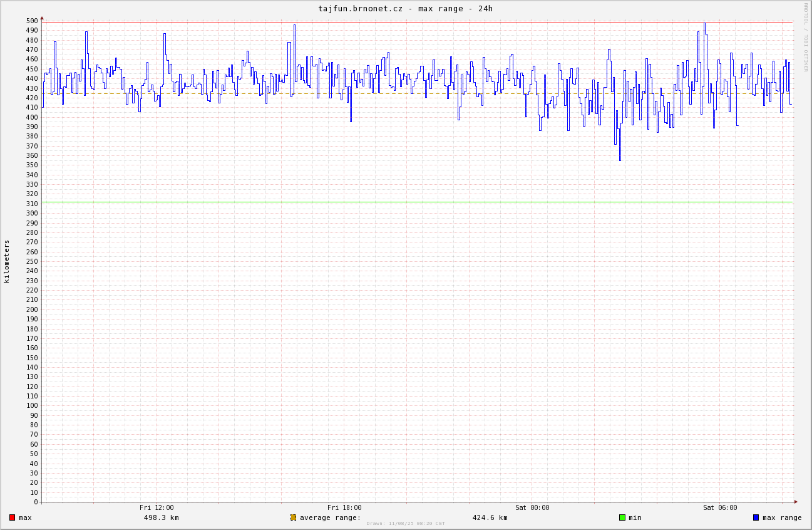The height and width of the screenshot is (530, 812).
Task: Click the Sat 00:00 time axis label
Action: (x=532, y=507)
